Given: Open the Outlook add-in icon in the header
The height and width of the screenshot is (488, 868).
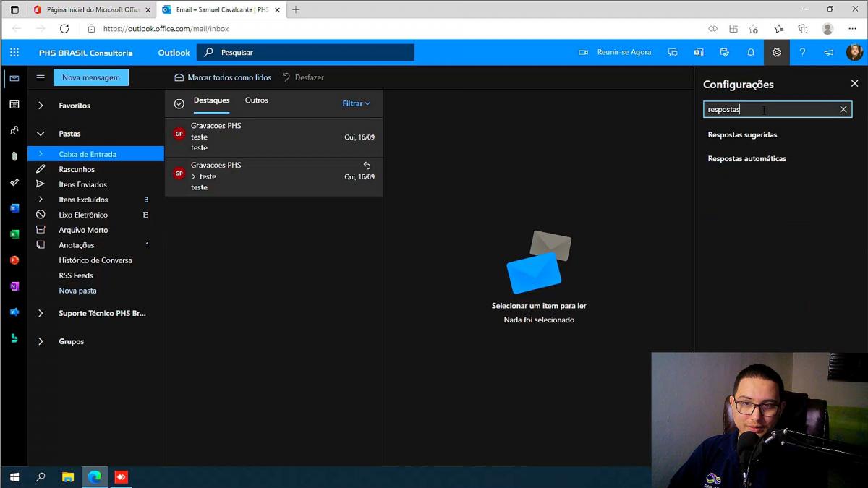Looking at the screenshot, I should click(699, 52).
